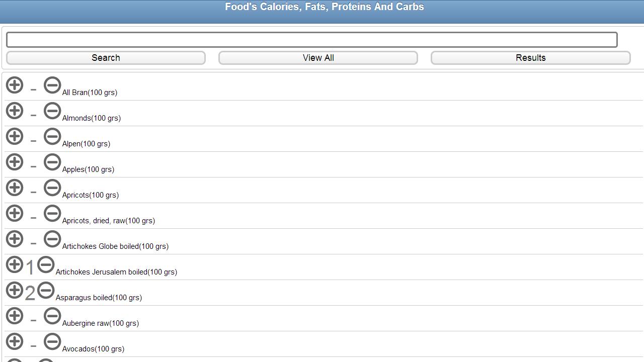Increase the Apricots, dried, raw count

(15, 213)
